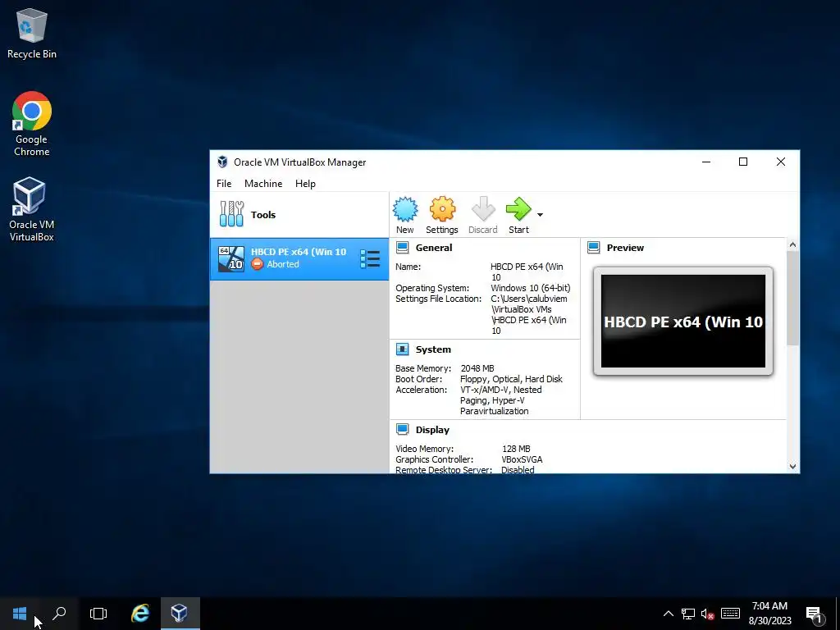This screenshot has height=630, width=840.
Task: Click the Display section icon
Action: tap(402, 430)
